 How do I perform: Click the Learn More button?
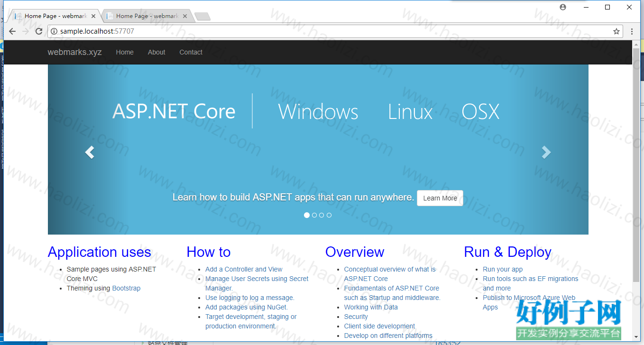tap(440, 198)
